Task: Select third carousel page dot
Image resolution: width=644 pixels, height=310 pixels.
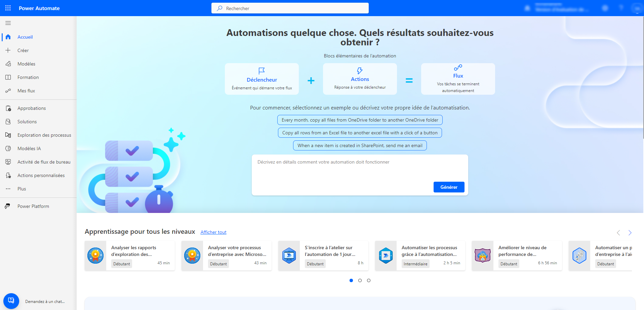Action: click(369, 280)
